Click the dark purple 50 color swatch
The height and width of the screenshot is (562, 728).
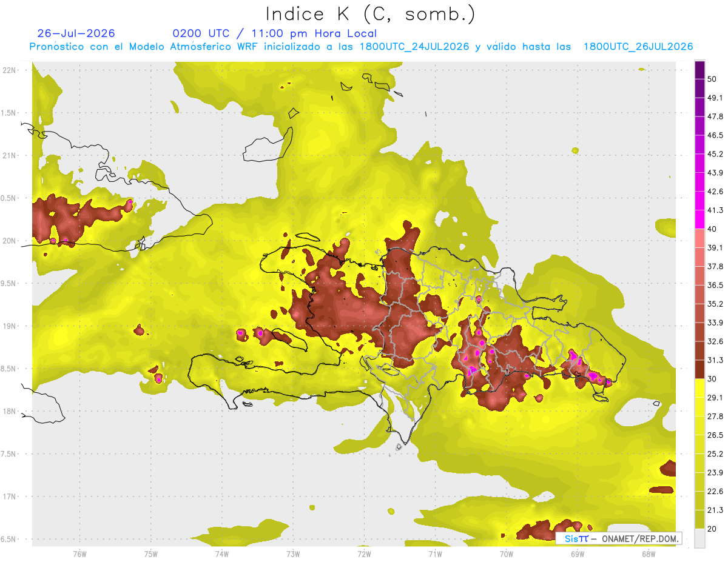tap(699, 70)
